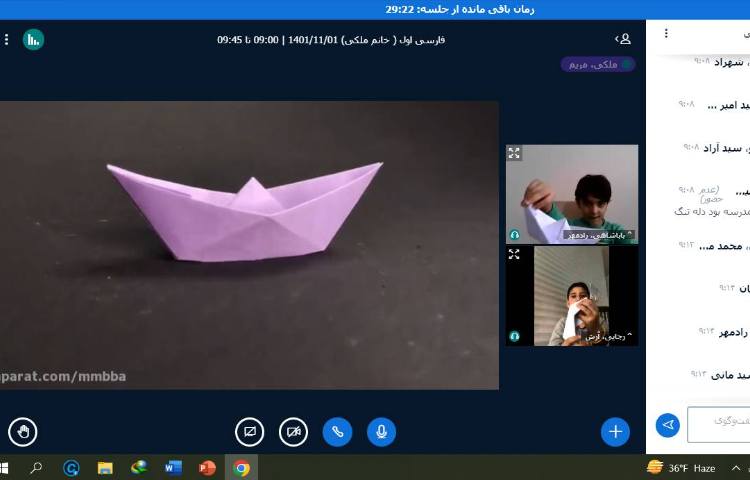This screenshot has width=750, height=480.
Task: Toggle screen sharing button
Action: pos(249,432)
